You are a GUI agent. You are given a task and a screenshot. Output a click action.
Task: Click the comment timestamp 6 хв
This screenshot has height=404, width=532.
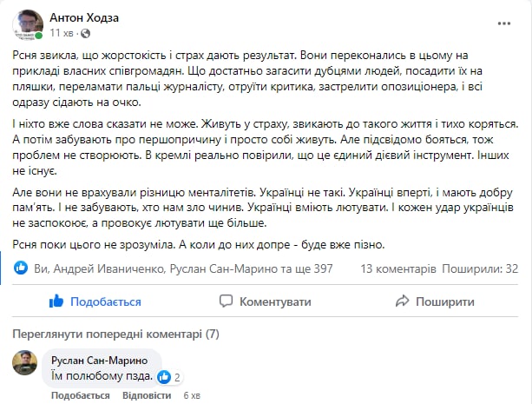tap(191, 395)
